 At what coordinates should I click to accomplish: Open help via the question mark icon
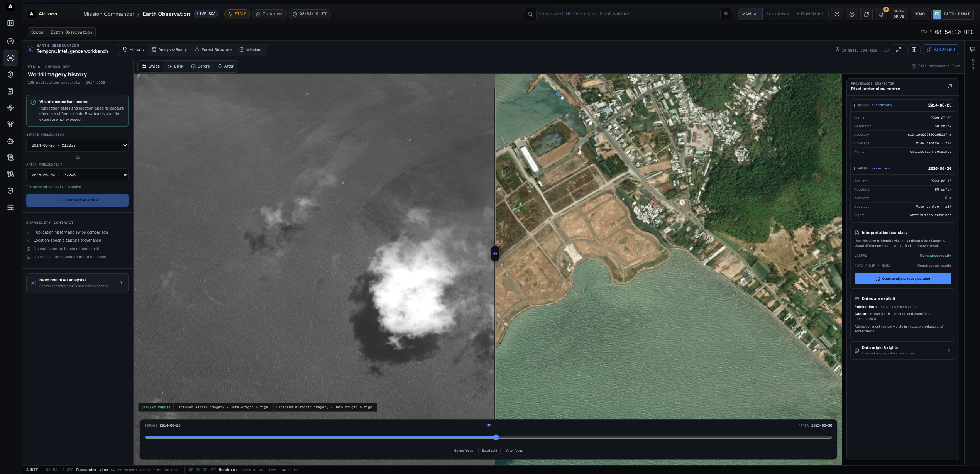pos(852,14)
